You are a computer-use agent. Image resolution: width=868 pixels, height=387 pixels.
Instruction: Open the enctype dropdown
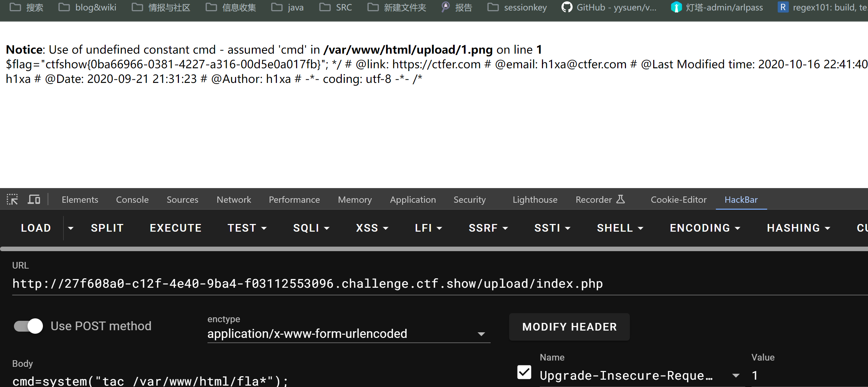click(349, 334)
